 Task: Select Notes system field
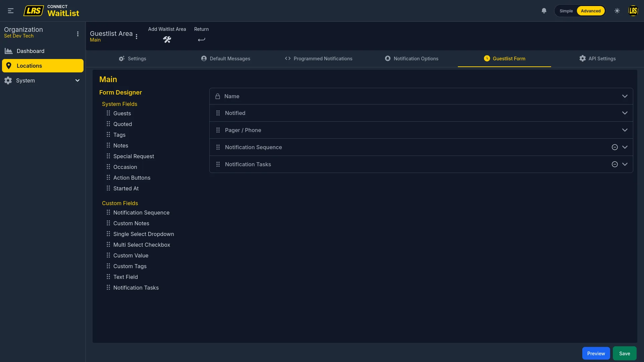pyautogui.click(x=121, y=145)
